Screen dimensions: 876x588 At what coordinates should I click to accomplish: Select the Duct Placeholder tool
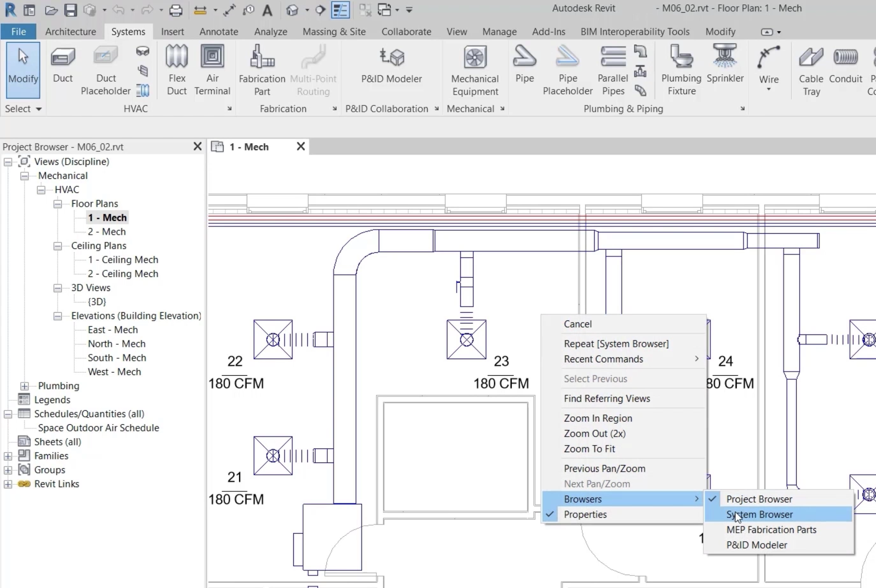coord(106,71)
